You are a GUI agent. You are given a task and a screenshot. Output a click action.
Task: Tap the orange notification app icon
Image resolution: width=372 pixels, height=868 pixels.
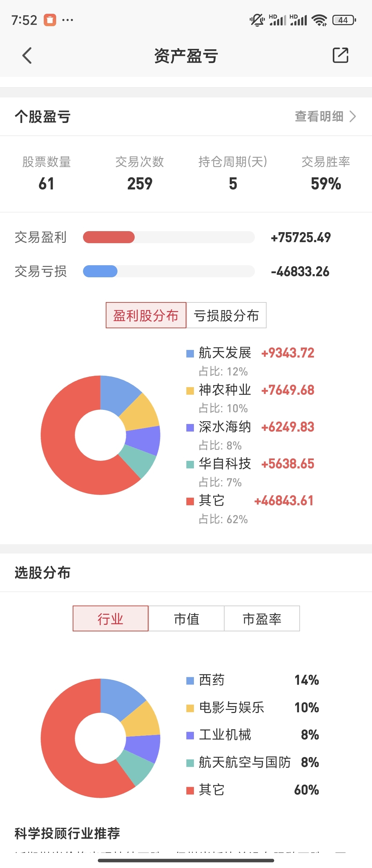(50, 20)
